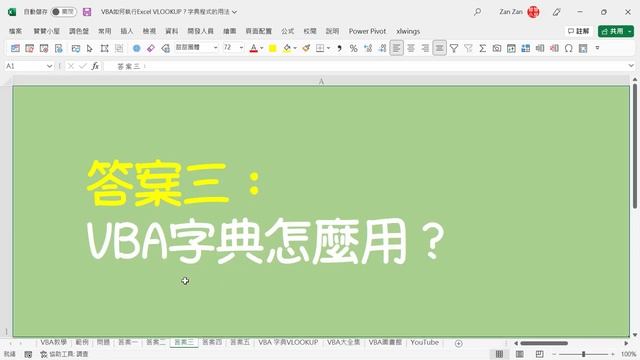Click the zoom slider handle
The height and width of the screenshot is (360, 640).
click(x=584, y=354)
